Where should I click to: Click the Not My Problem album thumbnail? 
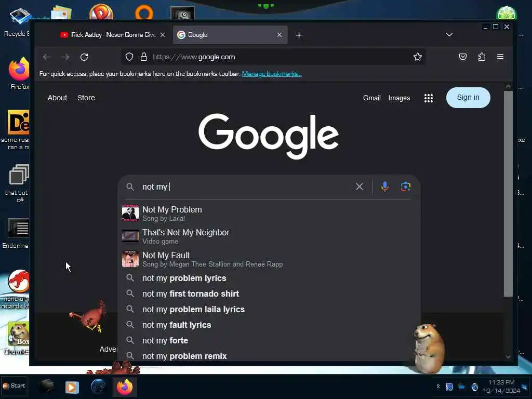(130, 213)
